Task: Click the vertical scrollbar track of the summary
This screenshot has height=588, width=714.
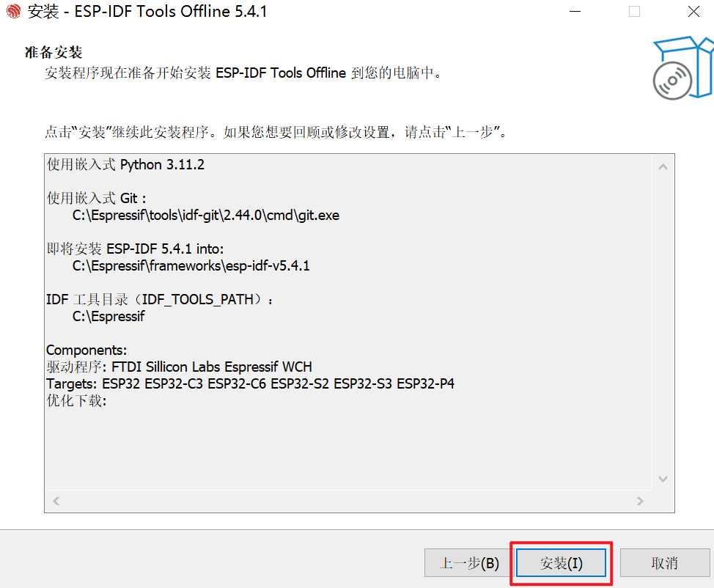Action: click(x=663, y=323)
